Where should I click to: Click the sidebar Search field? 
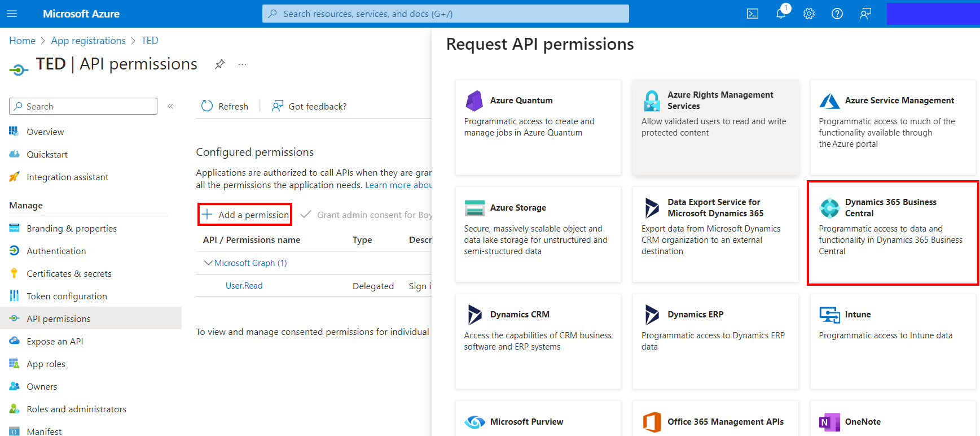point(83,106)
